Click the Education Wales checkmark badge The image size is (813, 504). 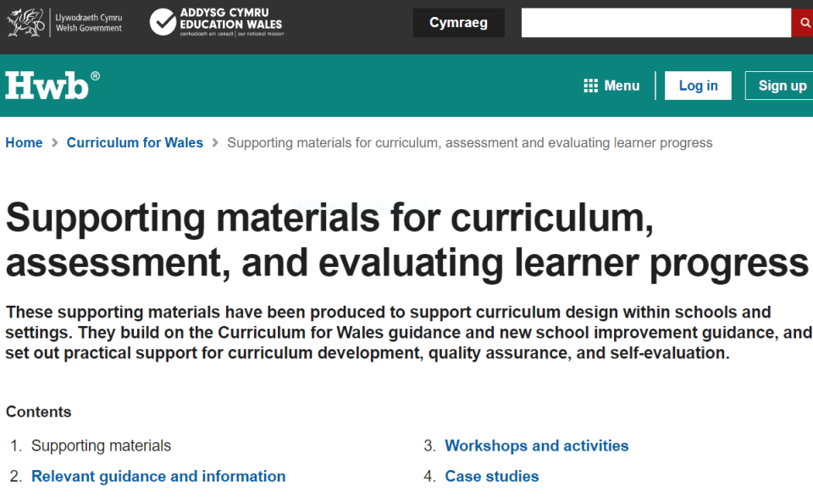tap(163, 22)
